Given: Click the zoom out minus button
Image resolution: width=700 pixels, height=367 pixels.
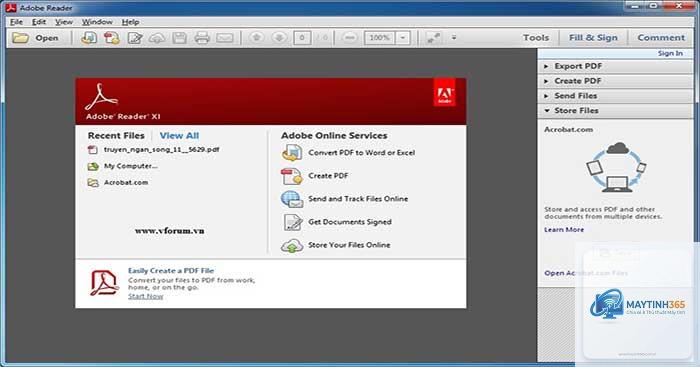Looking at the screenshot, I should click(350, 38).
